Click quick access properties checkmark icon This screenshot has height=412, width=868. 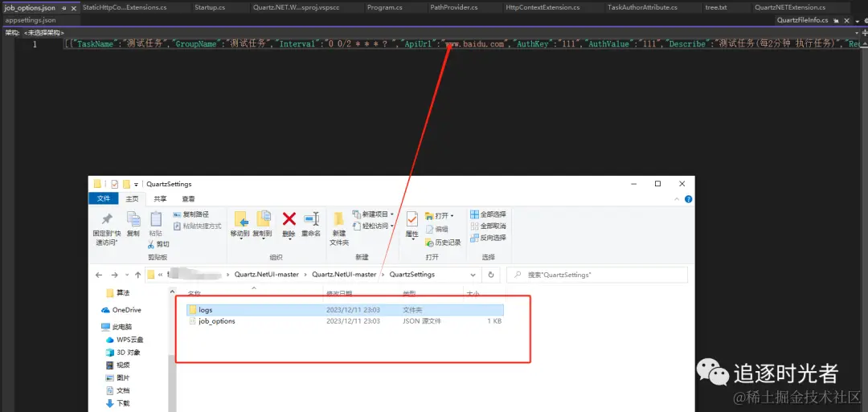pyautogui.click(x=115, y=184)
